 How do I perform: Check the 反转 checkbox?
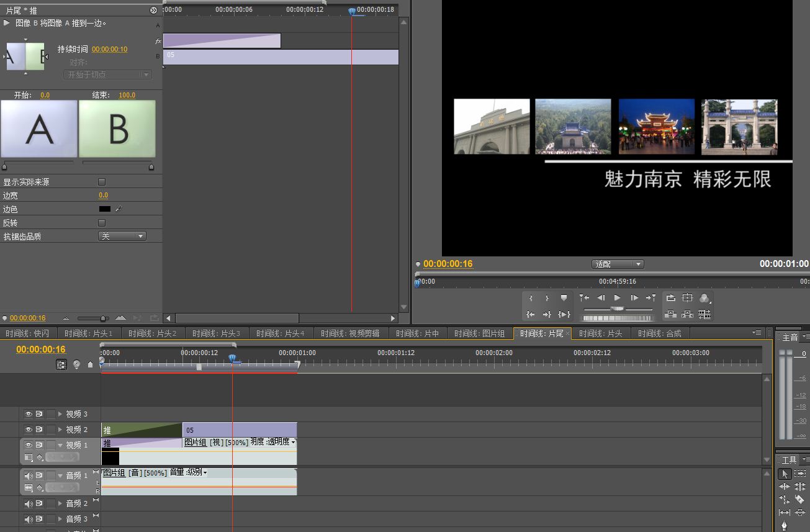coord(102,223)
